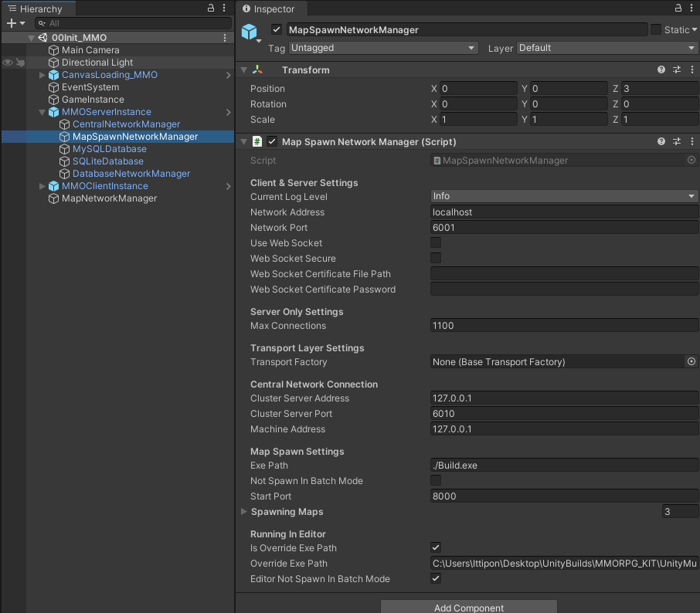The height and width of the screenshot is (613, 700).
Task: Select the Inspector tab
Action: click(271, 8)
